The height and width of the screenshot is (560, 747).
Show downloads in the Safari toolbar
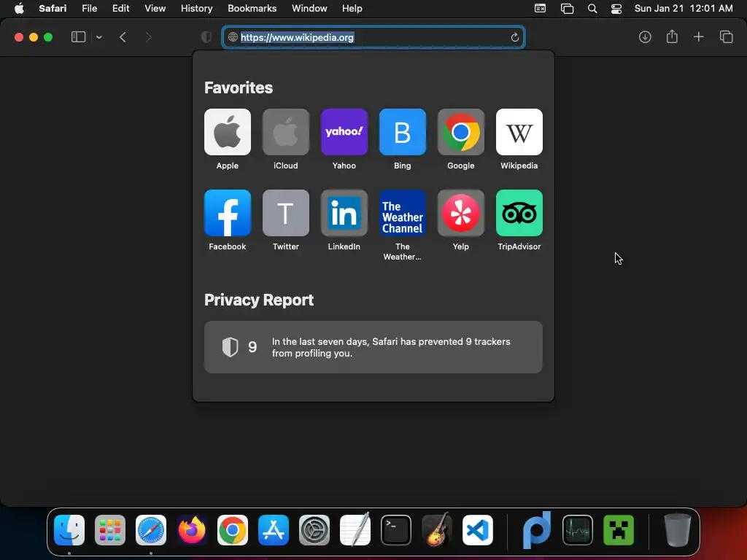click(x=645, y=36)
